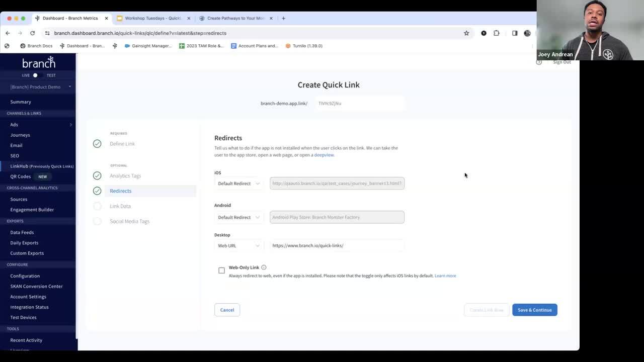This screenshot has width=644, height=362.
Task: Click the Define Link completed checkmark icon
Action: tap(97, 144)
